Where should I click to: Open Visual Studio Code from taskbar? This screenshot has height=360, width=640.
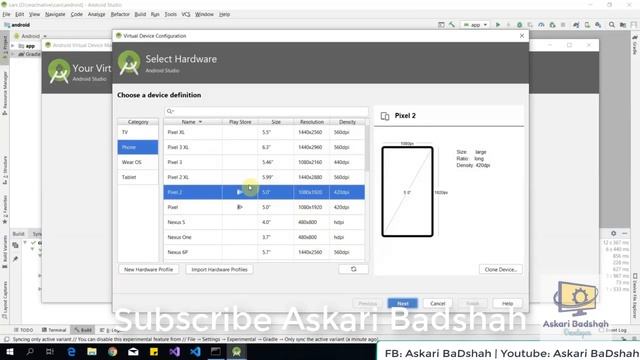(x=195, y=352)
